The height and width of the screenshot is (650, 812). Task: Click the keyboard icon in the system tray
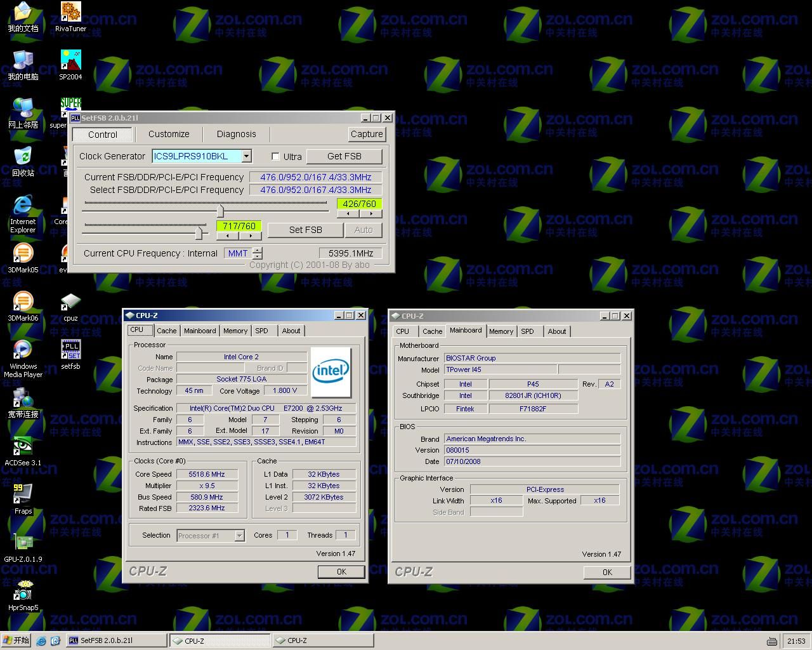[771, 641]
